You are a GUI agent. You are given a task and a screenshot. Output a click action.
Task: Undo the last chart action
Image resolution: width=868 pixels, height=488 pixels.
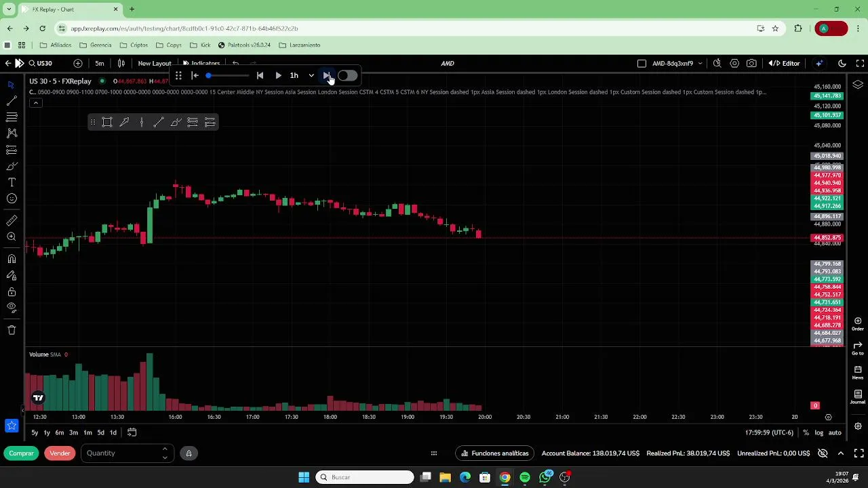click(235, 63)
